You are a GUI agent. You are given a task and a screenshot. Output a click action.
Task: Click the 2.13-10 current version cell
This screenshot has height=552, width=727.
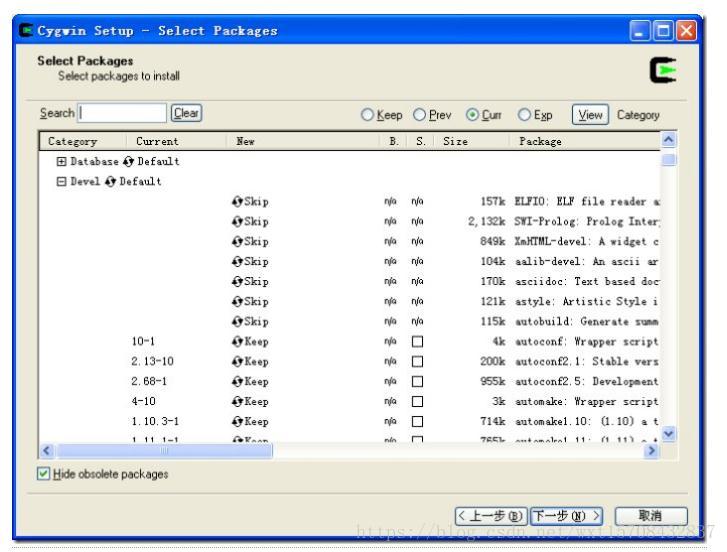(x=153, y=362)
